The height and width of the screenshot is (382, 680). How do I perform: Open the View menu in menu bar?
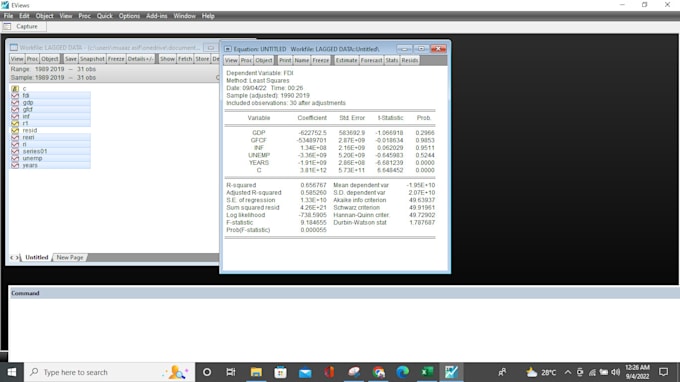pos(65,16)
